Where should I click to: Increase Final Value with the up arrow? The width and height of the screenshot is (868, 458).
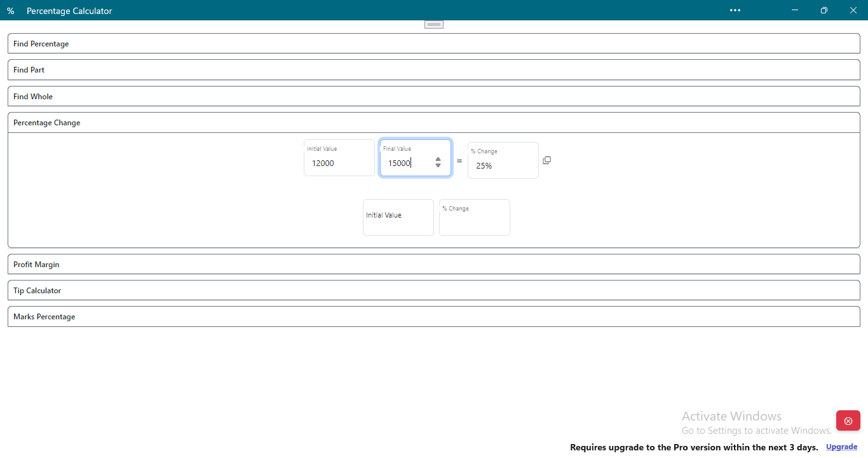pyautogui.click(x=438, y=159)
